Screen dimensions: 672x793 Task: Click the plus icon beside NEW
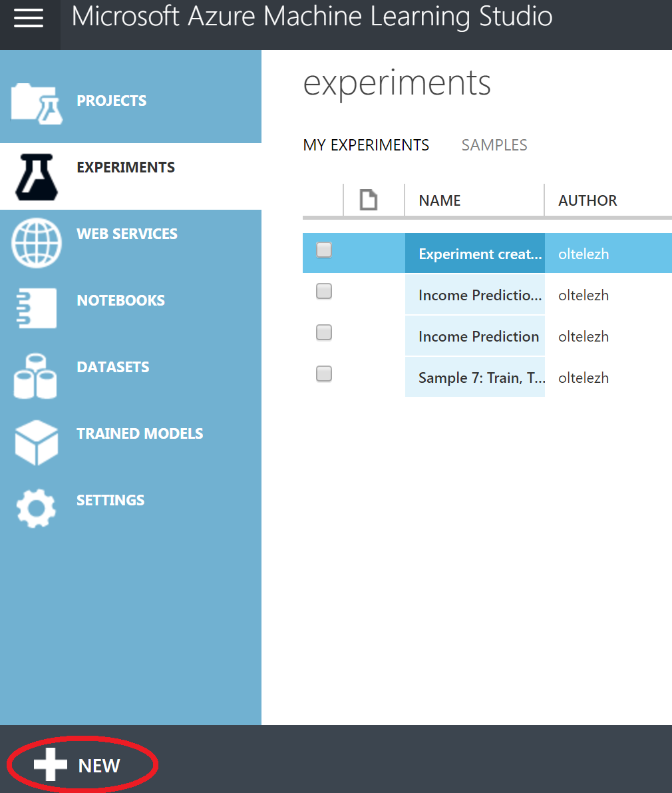tap(50, 764)
